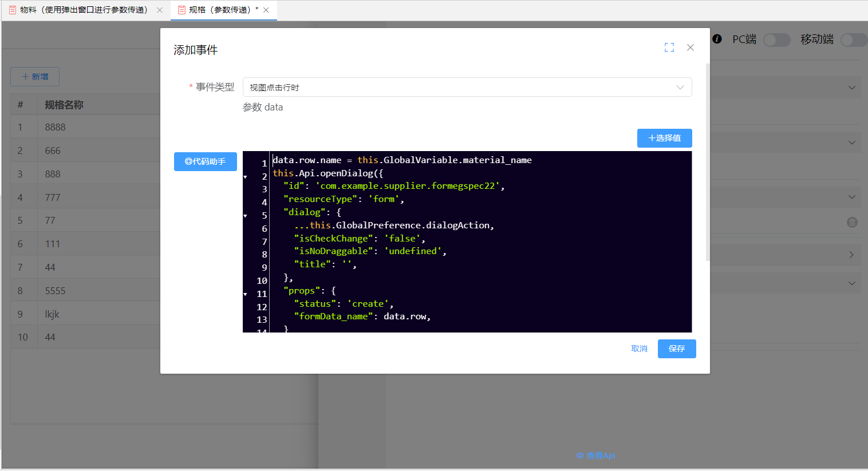
Task: Click the 保存 button
Action: click(x=676, y=349)
